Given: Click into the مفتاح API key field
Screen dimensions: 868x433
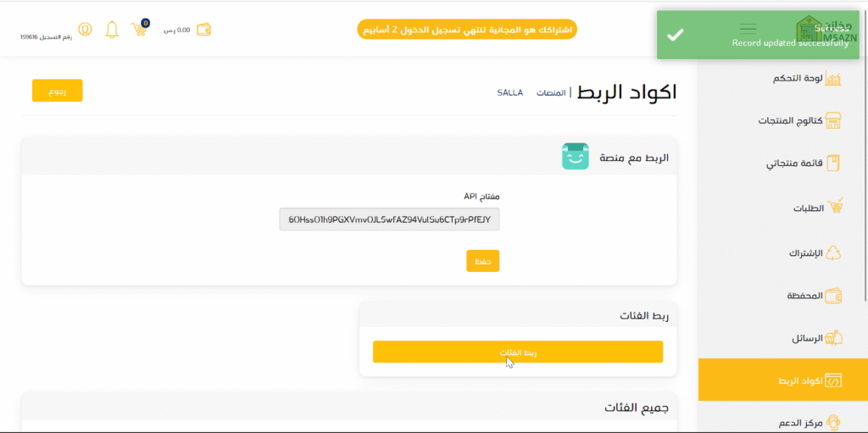Looking at the screenshot, I should coord(389,219).
